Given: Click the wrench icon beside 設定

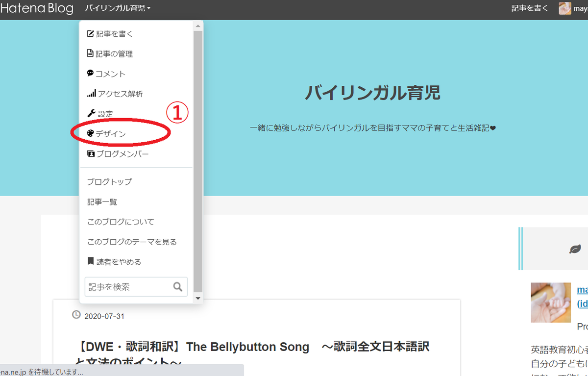Looking at the screenshot, I should [x=91, y=113].
